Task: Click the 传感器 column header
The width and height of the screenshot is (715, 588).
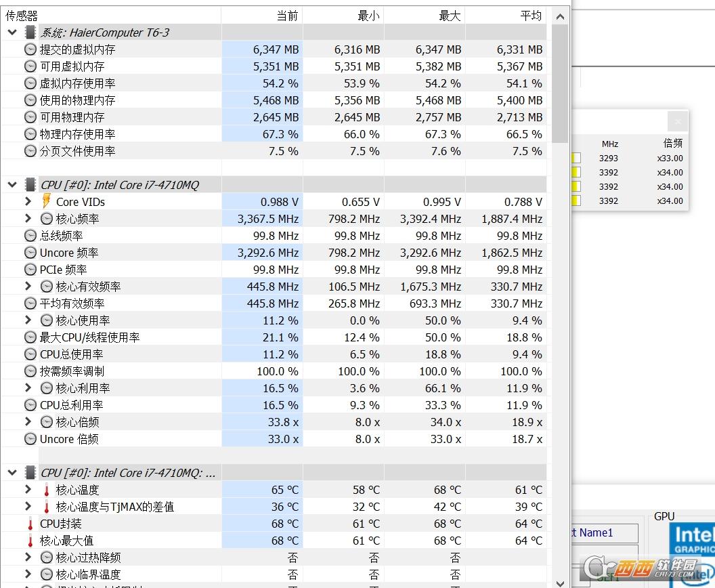Action: 111,16
